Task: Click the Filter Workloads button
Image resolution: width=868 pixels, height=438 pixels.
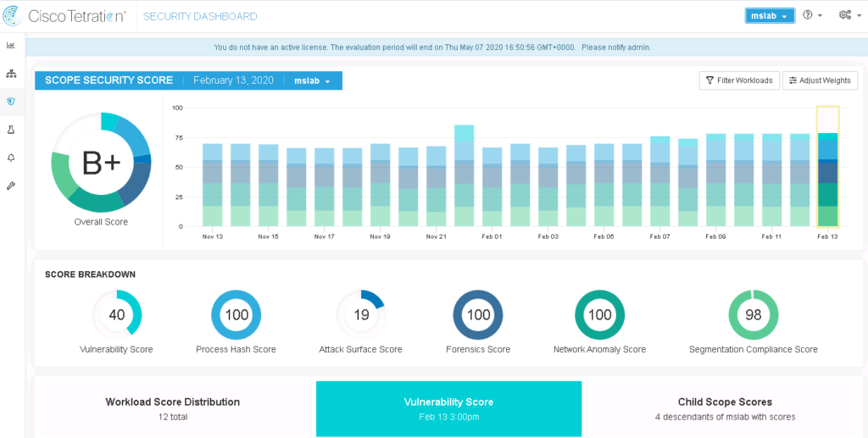Action: tap(738, 80)
